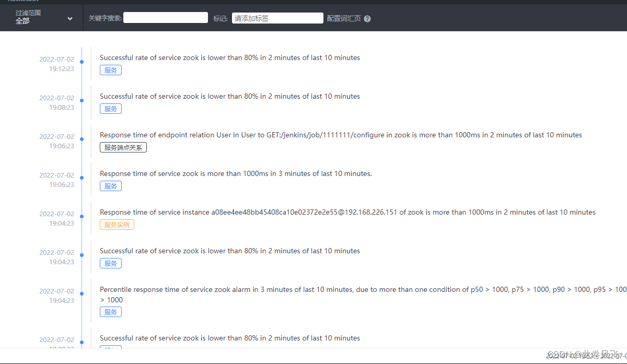Click the 服务 tag under the Percentile response time alarm
Image resolution: width=627 pixels, height=364 pixels.
point(111,312)
